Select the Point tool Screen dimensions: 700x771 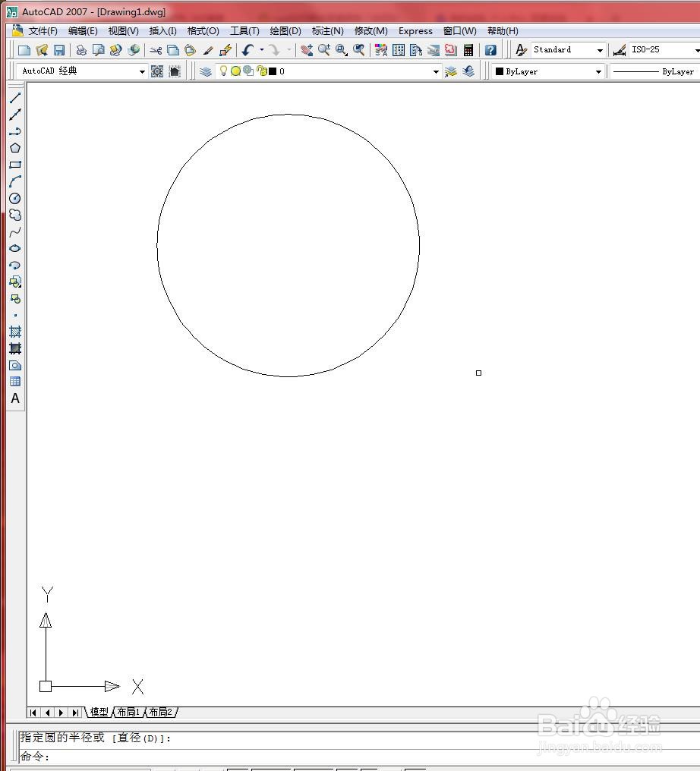(x=15, y=315)
